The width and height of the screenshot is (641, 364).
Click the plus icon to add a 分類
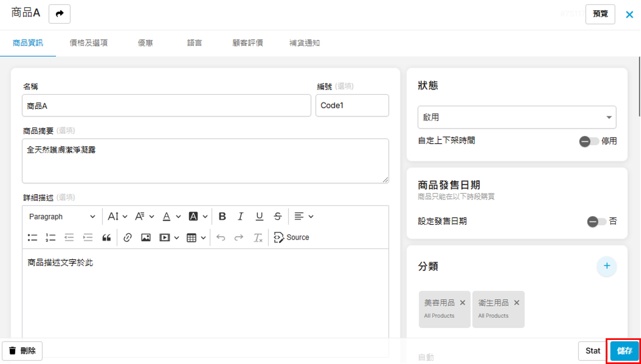(607, 266)
